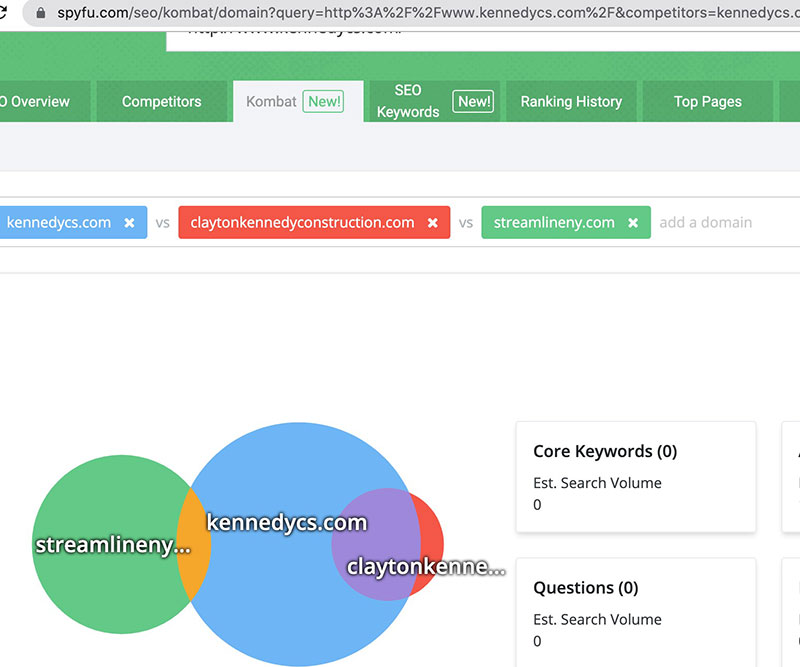Open the Top Pages tab
Viewport: 800px width, 667px height.
pyautogui.click(x=708, y=102)
